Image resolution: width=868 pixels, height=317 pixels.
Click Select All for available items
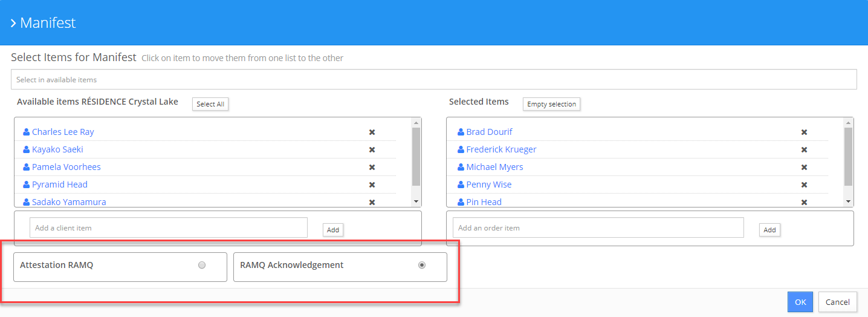tap(210, 104)
